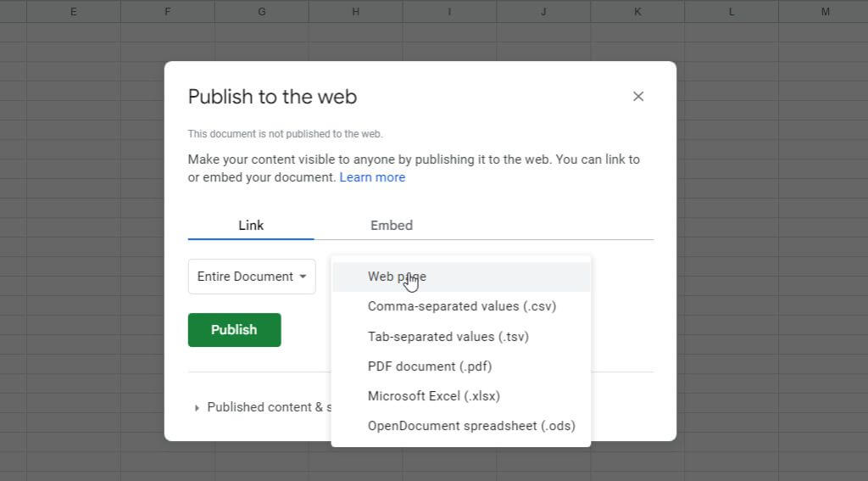Viewport: 868px width, 481px height.
Task: Click the green Publish button
Action: coord(234,330)
